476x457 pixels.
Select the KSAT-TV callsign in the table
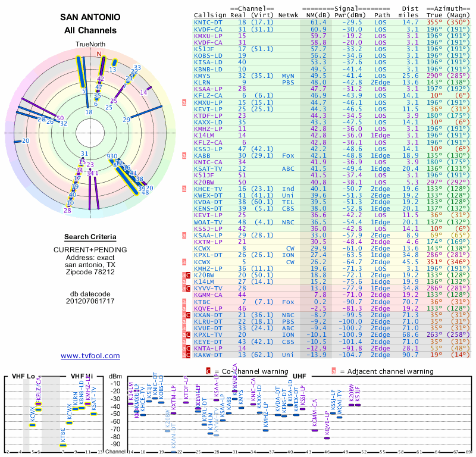208,169
